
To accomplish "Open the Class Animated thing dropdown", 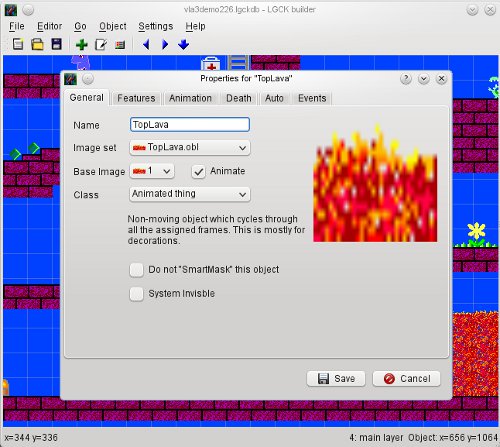I will [190, 194].
